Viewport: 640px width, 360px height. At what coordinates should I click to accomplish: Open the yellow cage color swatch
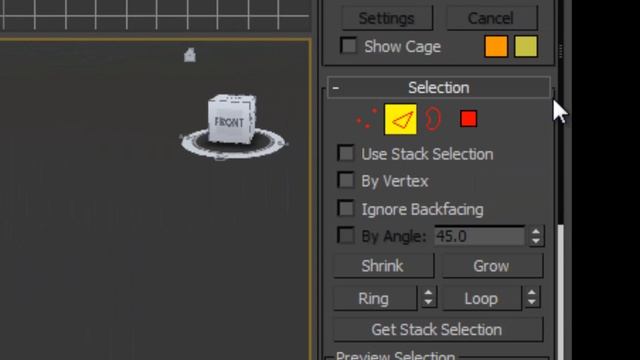pyautogui.click(x=526, y=46)
